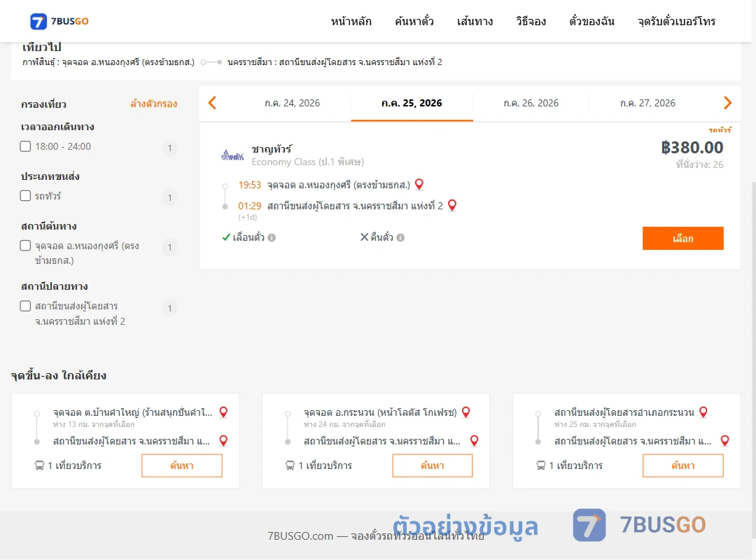
Task: Click Economy Class (ป.1 พิเศษ) label
Action: coord(307,162)
